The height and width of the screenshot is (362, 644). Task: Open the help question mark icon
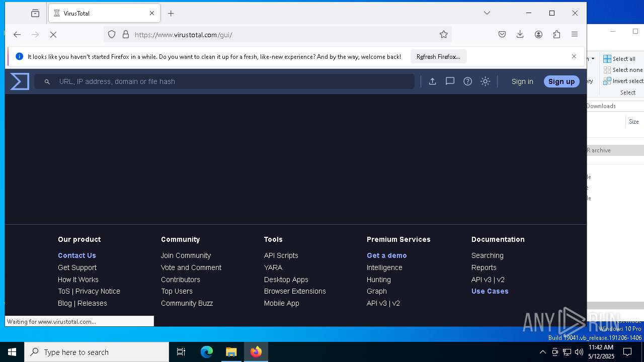click(x=467, y=81)
